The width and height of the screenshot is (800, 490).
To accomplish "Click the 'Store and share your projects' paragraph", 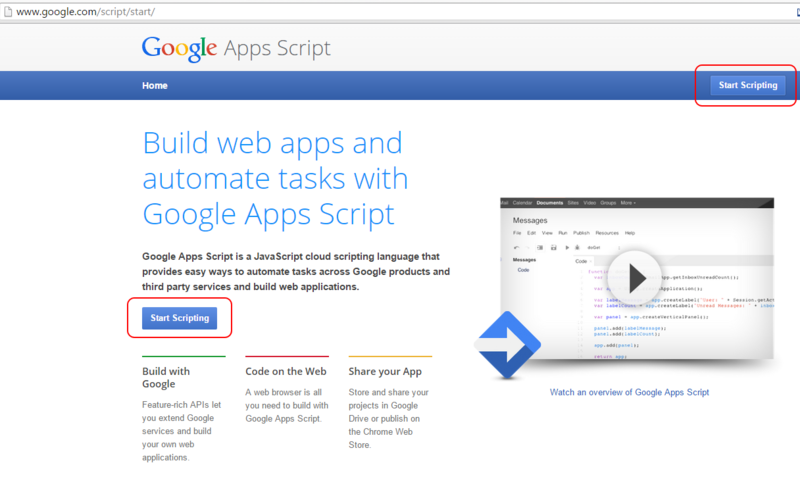I will 388,419.
